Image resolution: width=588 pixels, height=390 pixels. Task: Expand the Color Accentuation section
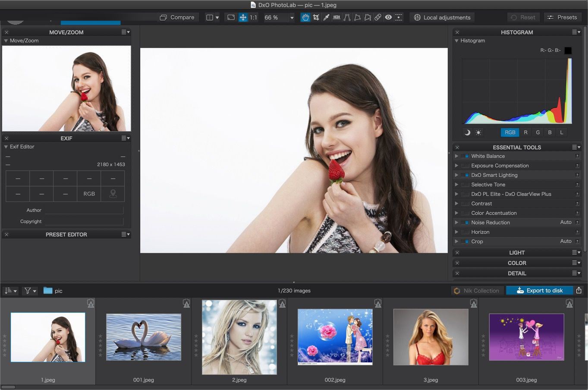[x=456, y=213]
